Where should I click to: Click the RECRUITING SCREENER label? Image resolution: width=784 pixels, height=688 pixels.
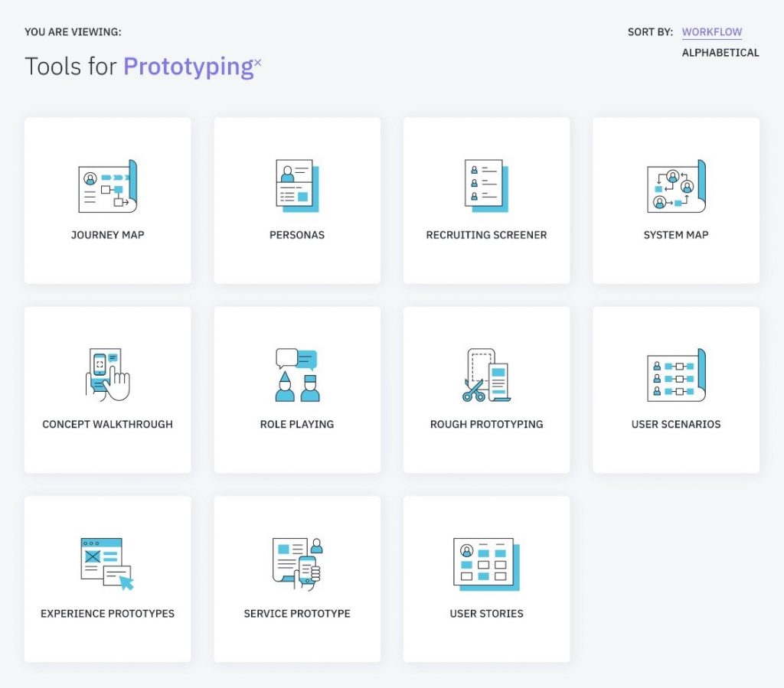[486, 235]
